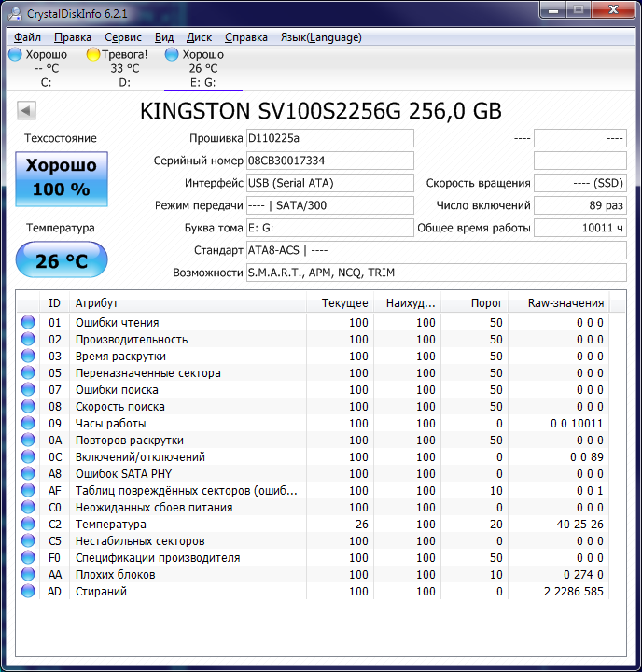Click the Текущее column header
The image size is (642, 672).
(340, 303)
